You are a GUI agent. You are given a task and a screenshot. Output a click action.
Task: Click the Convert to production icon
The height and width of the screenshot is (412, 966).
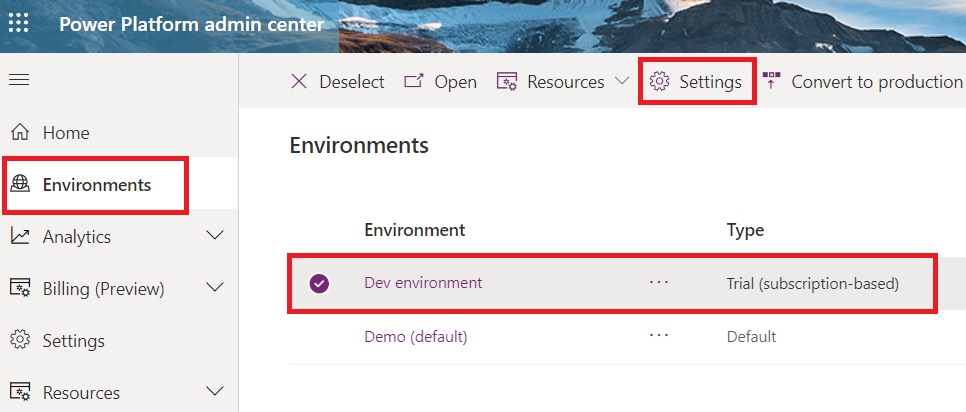771,81
